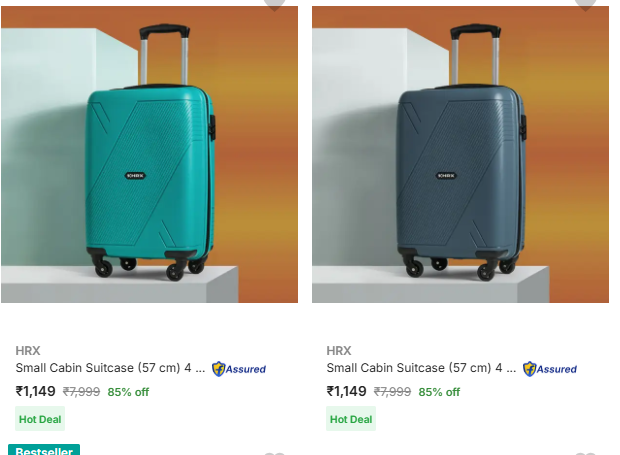Screen dimensions: 620x455
Task: Click the Hot Deal tag under the teal suitcase
Action: (x=41, y=420)
